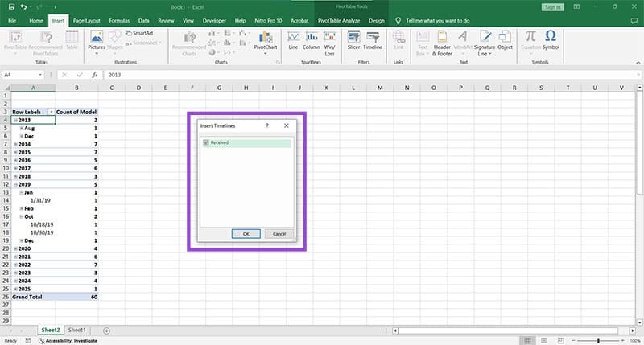644x345 pixels.
Task: Expand the Feb month group
Action: point(22,208)
